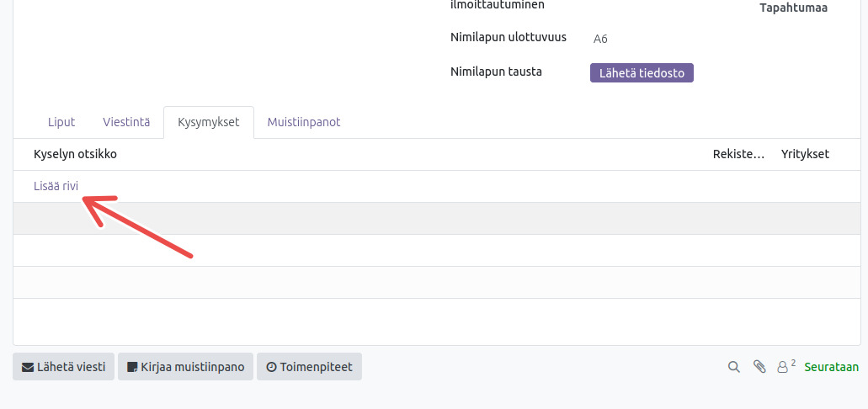Open the Nimilapun ulottuvuus A6 dropdown
The width and height of the screenshot is (868, 409).
tap(640, 39)
